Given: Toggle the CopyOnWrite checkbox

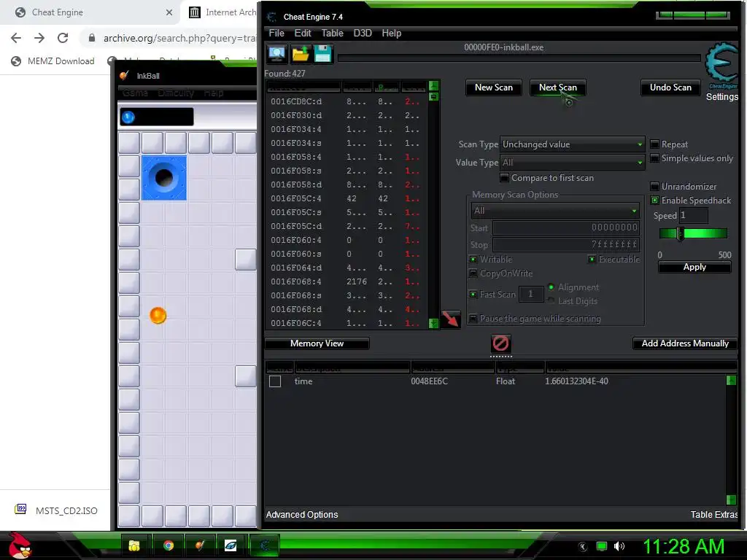Looking at the screenshot, I should coord(473,273).
